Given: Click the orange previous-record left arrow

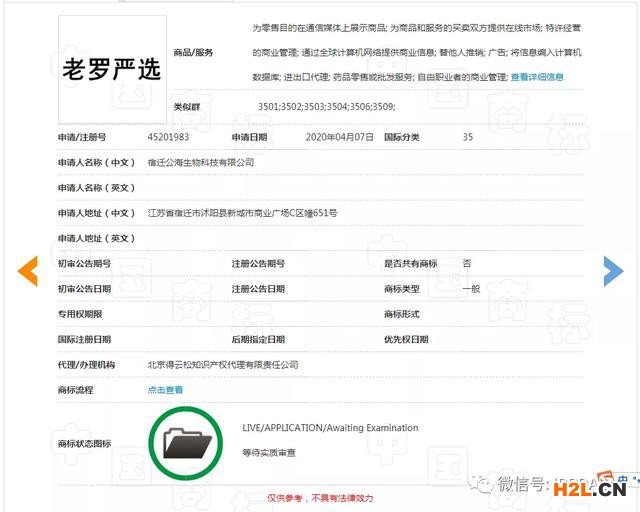Looking at the screenshot, I should tap(28, 271).
